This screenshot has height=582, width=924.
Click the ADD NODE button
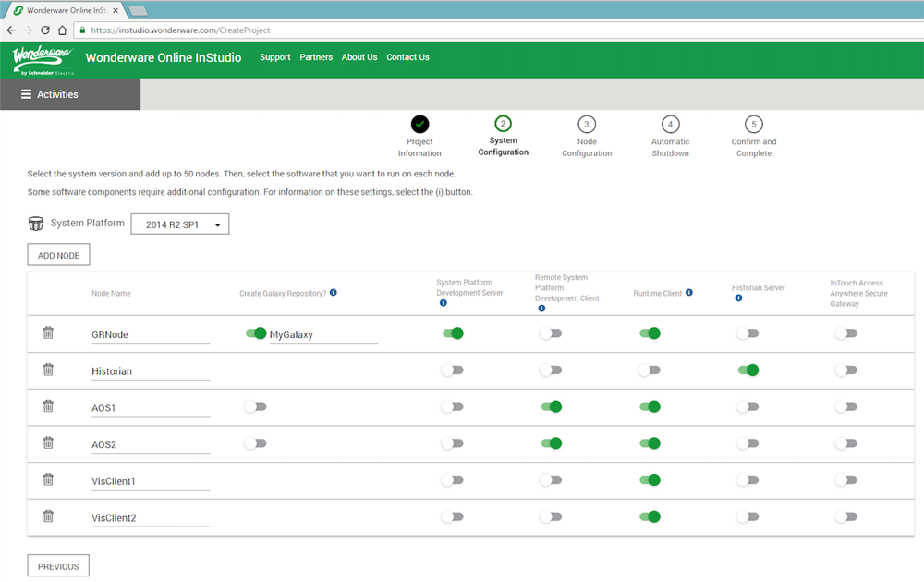click(x=58, y=255)
